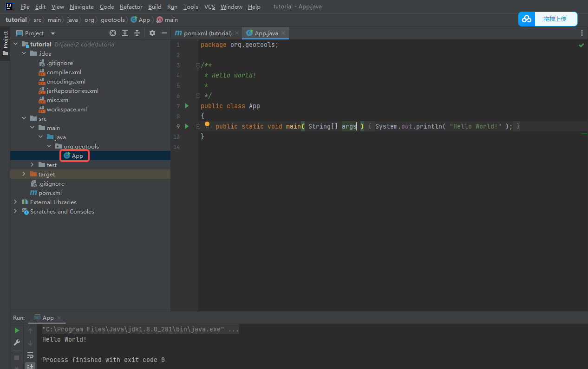Screen dimensions: 588x369
Task: Click the java.exe command line in console
Action: pyautogui.click(x=141, y=330)
